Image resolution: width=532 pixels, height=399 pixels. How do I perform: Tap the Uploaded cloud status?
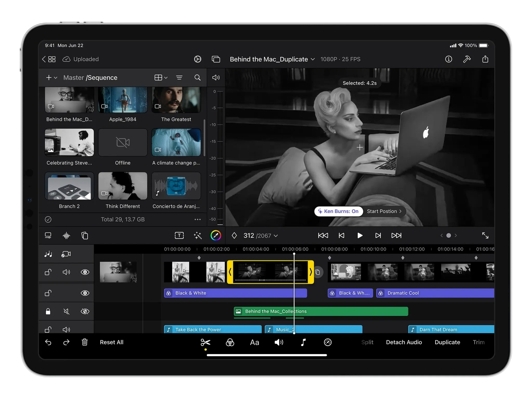pyautogui.click(x=81, y=59)
